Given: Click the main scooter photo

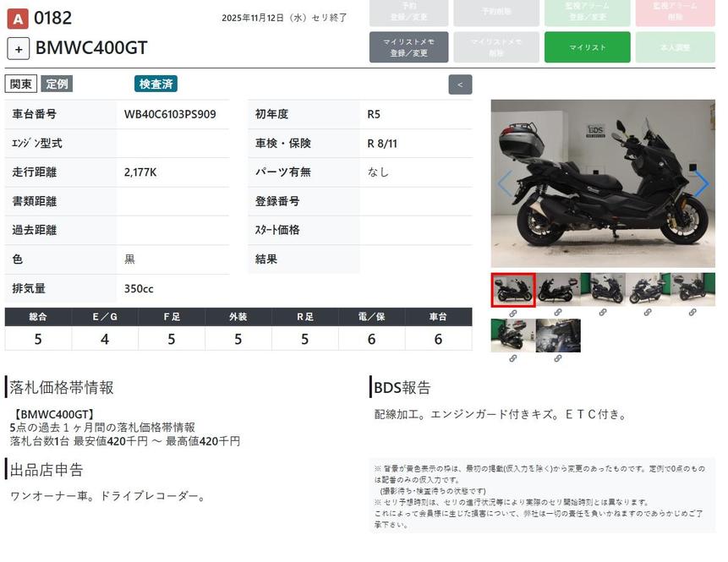Looking at the screenshot, I should point(603,183).
